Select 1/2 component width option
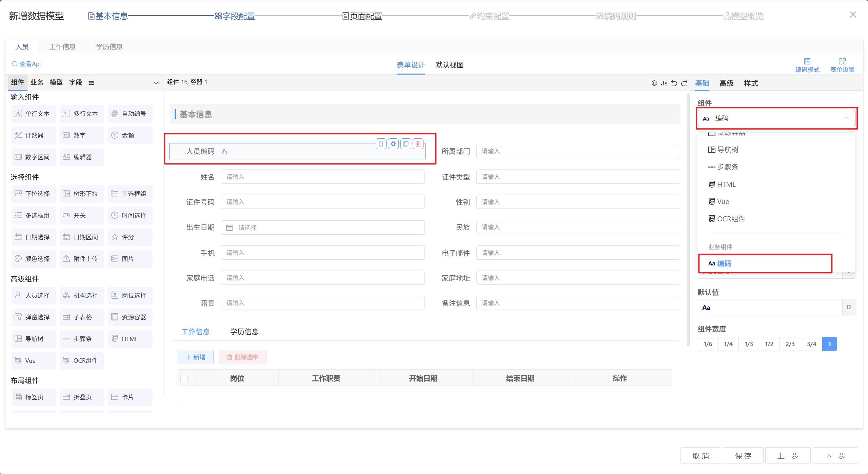Viewport: 868px width, 474px height. (x=769, y=344)
